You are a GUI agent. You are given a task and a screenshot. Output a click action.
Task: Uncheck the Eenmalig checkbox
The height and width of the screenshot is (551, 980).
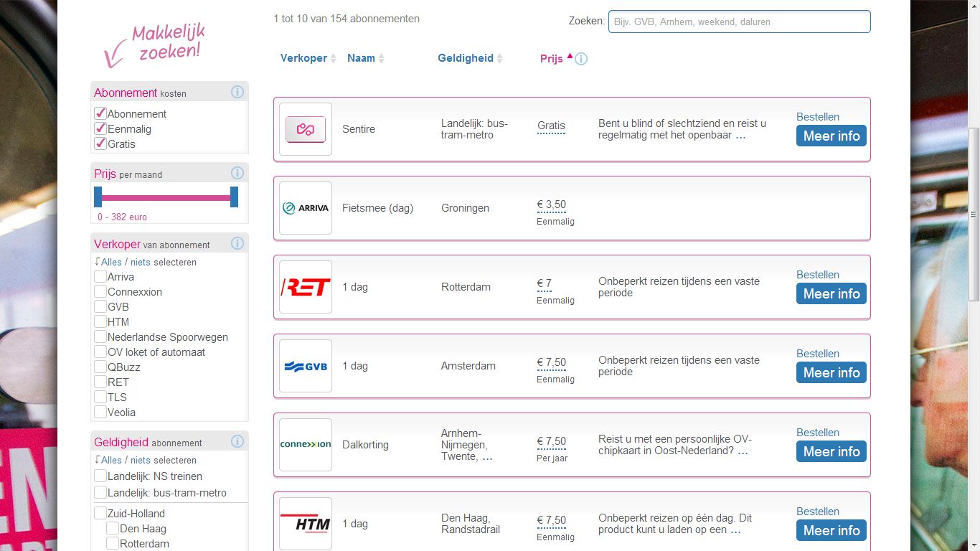click(100, 128)
